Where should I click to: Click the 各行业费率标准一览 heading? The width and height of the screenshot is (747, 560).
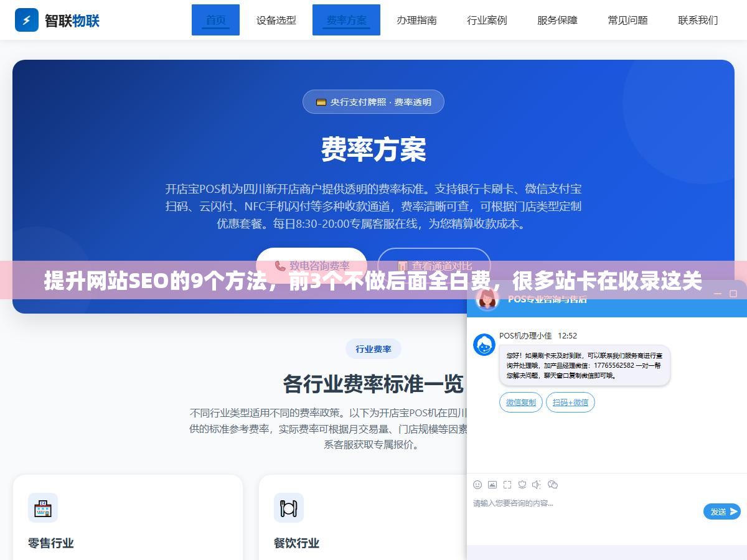tap(374, 384)
